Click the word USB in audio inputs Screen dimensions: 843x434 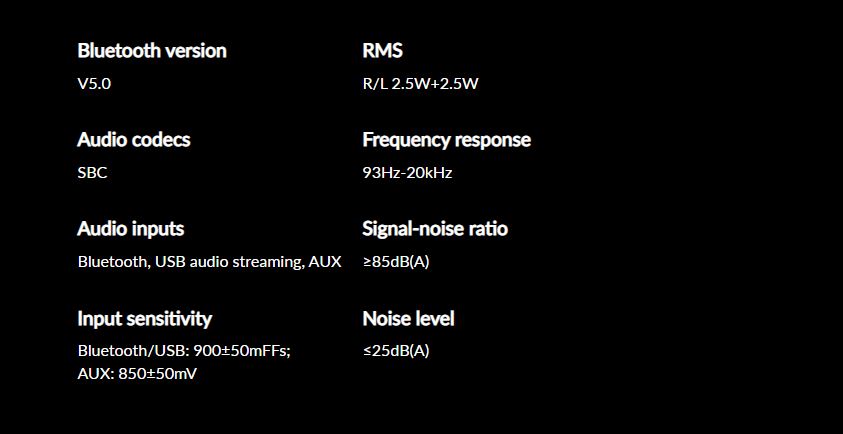click(170, 262)
